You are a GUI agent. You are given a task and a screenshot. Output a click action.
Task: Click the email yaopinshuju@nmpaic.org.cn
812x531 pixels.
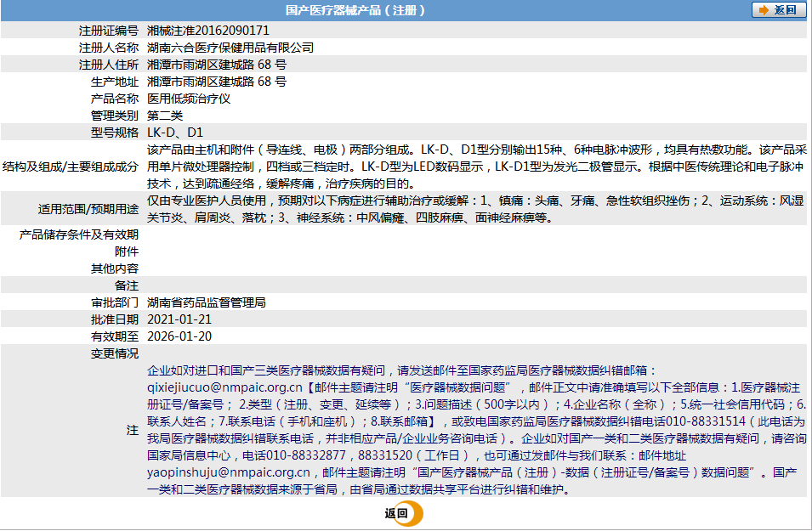229,472
